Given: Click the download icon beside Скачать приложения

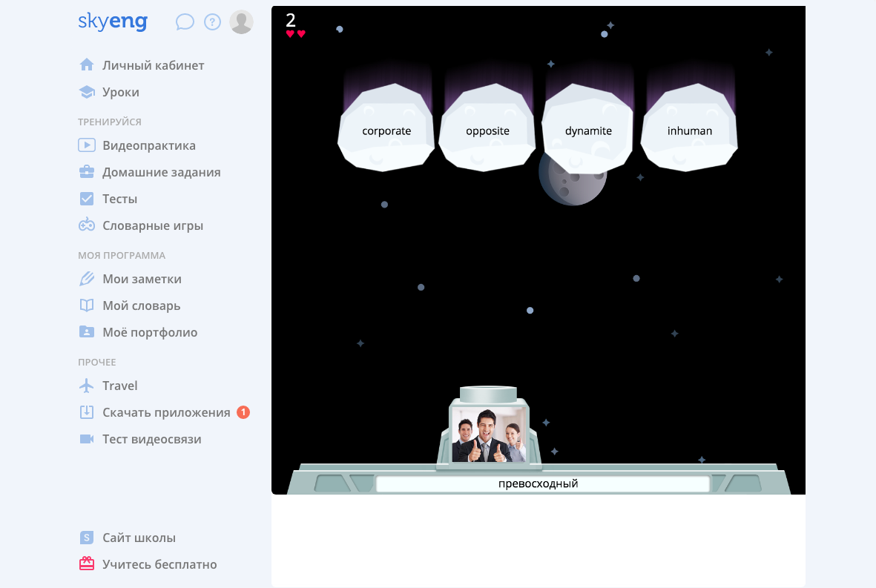Looking at the screenshot, I should click(x=87, y=412).
